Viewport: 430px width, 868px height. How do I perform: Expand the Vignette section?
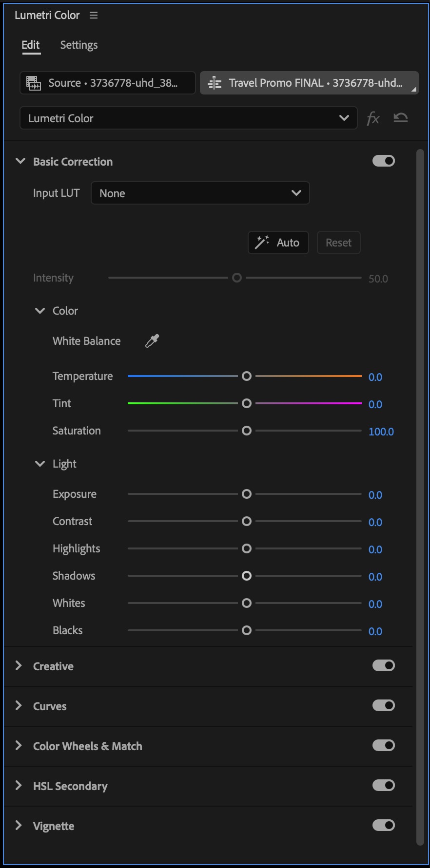pyautogui.click(x=19, y=826)
